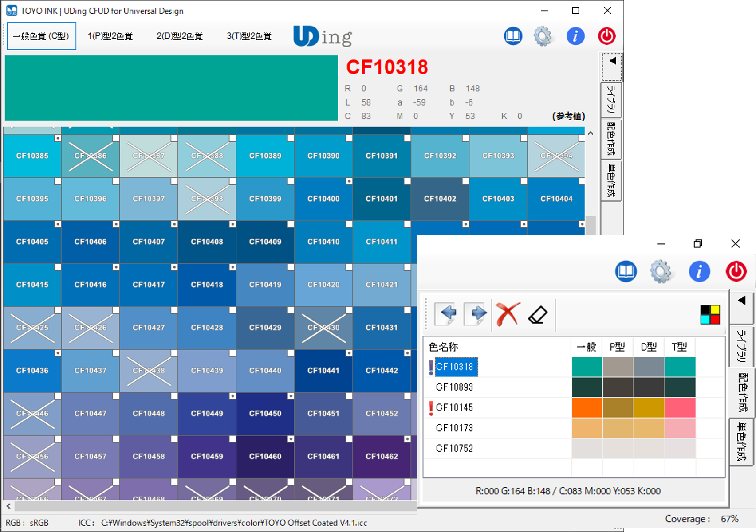The height and width of the screenshot is (532, 756).
Task: Click the four-color CMYK squares icon
Action: coord(710,315)
